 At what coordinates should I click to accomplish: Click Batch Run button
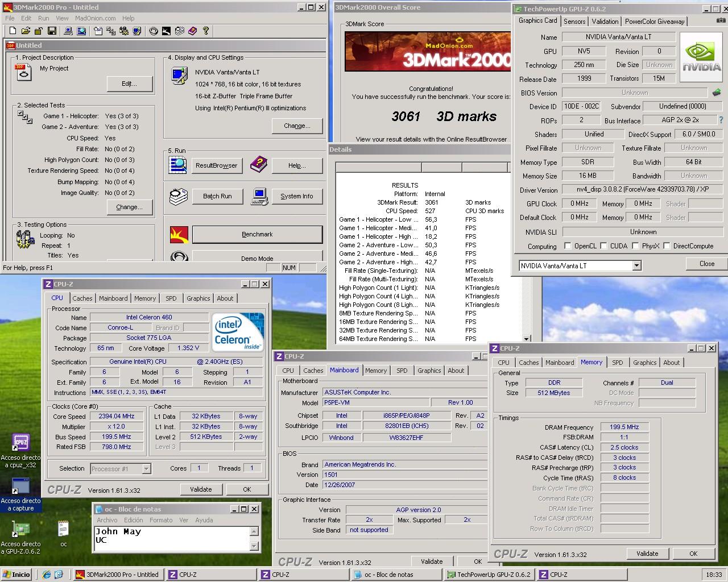click(217, 196)
